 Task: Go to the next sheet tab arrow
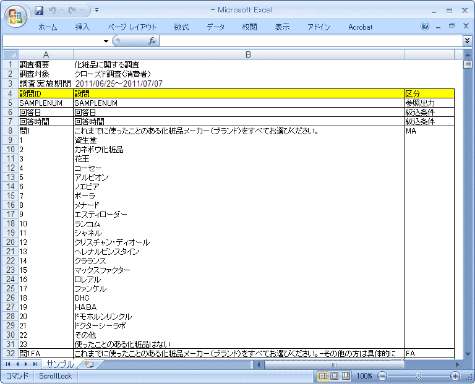pos(26,364)
